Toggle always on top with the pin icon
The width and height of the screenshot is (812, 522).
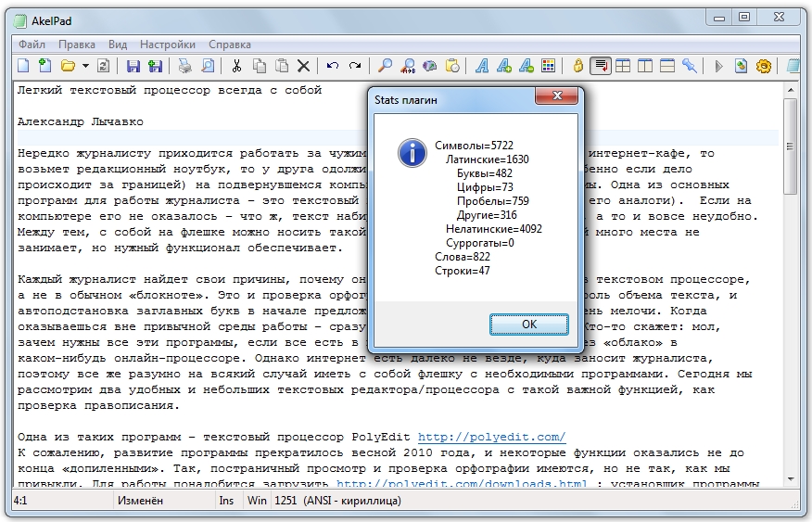690,66
